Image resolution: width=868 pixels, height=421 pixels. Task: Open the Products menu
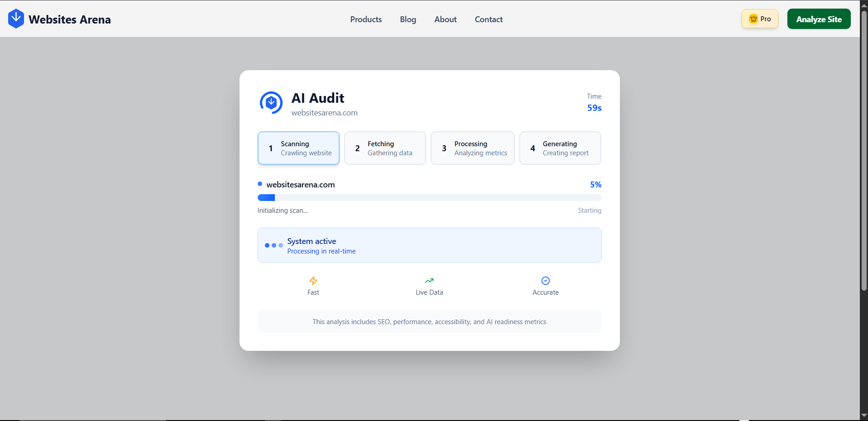[x=365, y=19]
